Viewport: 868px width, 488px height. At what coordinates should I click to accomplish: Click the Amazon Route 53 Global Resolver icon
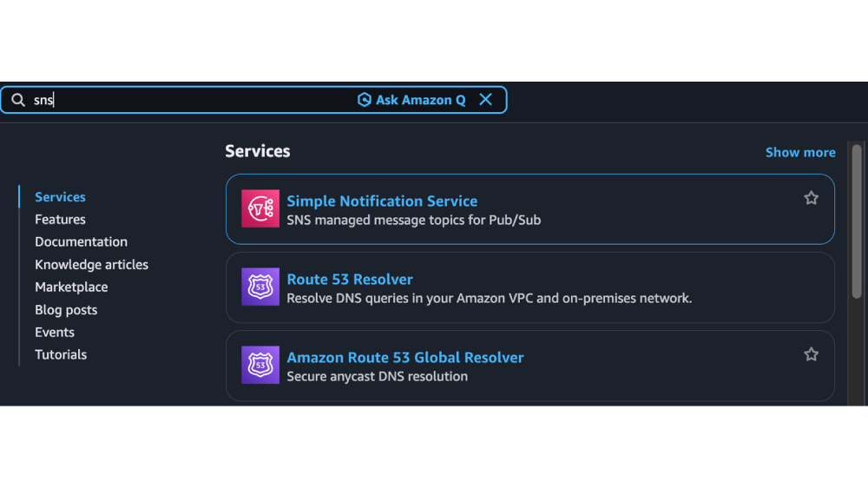[260, 365]
